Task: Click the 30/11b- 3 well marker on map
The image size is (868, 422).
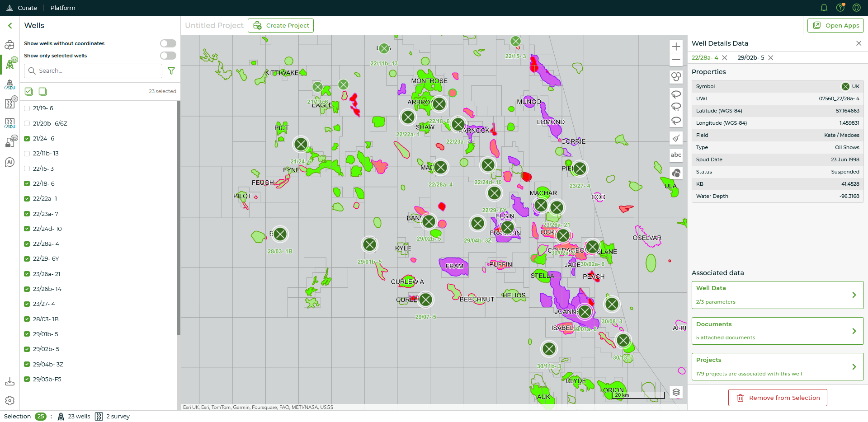Action: (x=549, y=349)
